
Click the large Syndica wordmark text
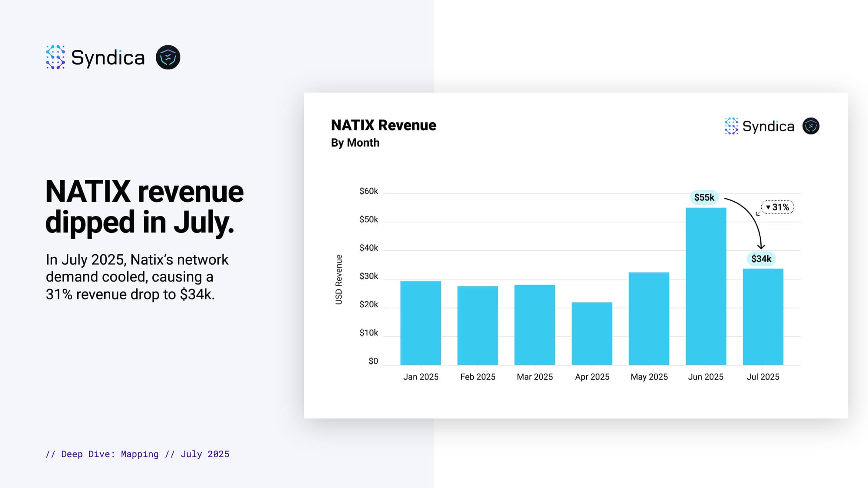tap(108, 58)
